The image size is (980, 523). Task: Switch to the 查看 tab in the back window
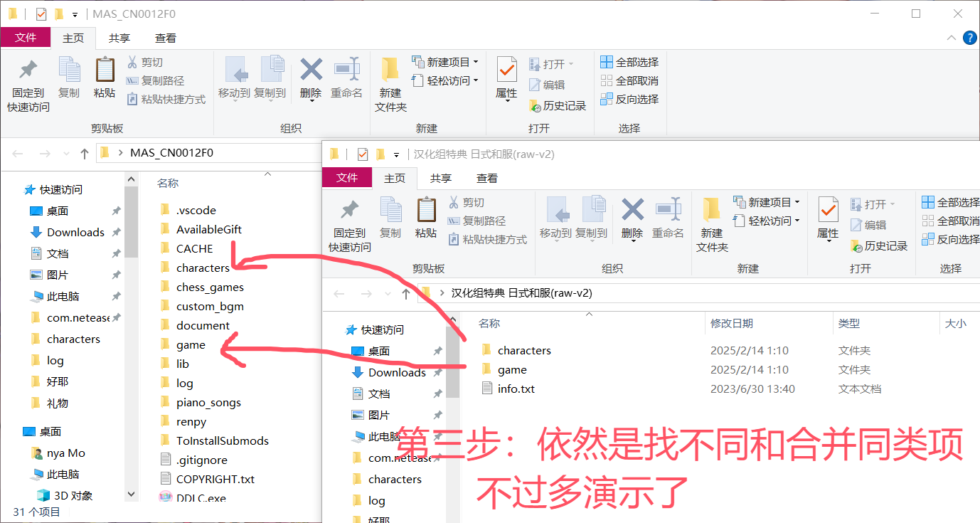(x=166, y=38)
